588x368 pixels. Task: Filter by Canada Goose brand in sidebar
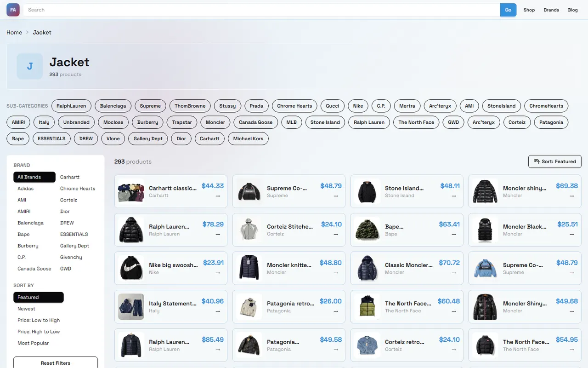pyautogui.click(x=34, y=269)
